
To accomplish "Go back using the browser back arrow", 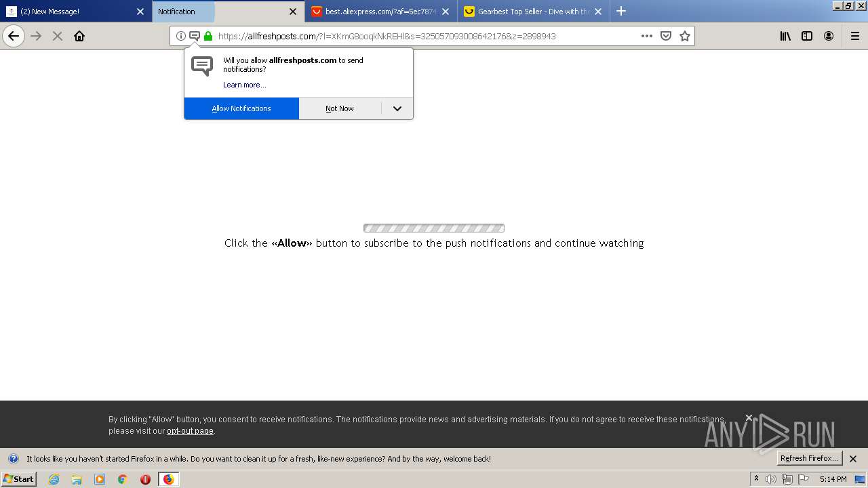I will click(14, 36).
